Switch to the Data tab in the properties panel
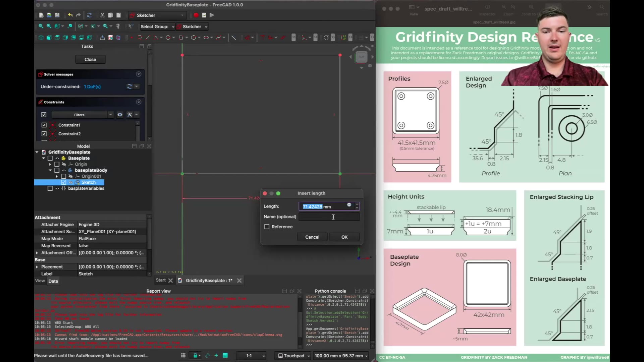Screen dimensions: 644x362 click(x=53, y=281)
